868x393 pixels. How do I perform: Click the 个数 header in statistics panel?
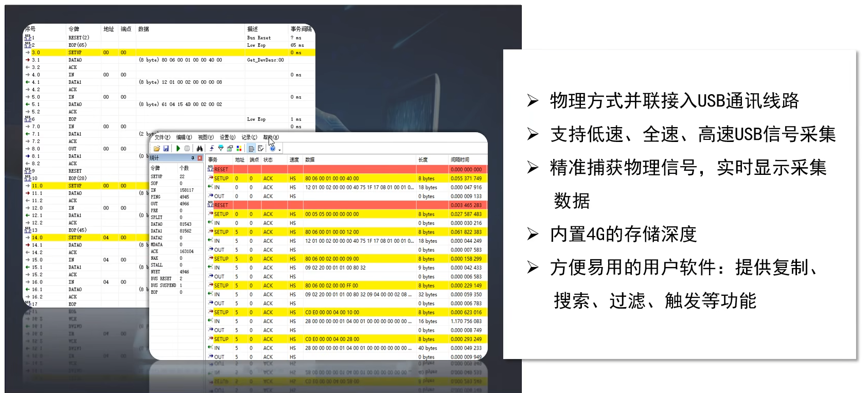184,168
